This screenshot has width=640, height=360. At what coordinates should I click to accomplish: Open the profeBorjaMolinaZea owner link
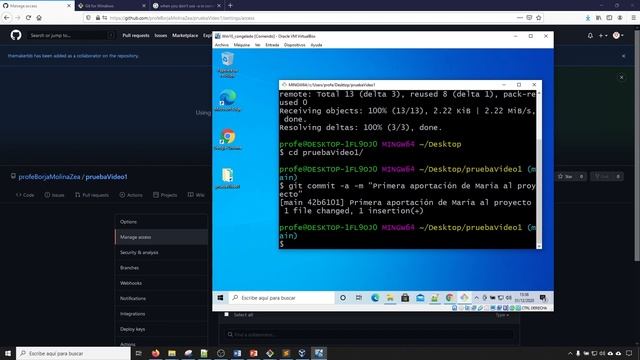tap(49, 177)
